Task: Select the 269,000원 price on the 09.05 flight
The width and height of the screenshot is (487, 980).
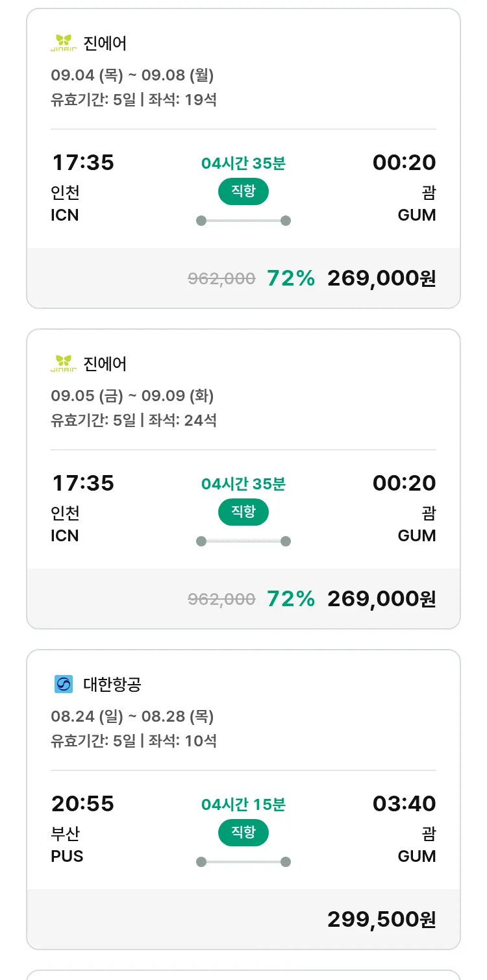Action: pyautogui.click(x=381, y=598)
